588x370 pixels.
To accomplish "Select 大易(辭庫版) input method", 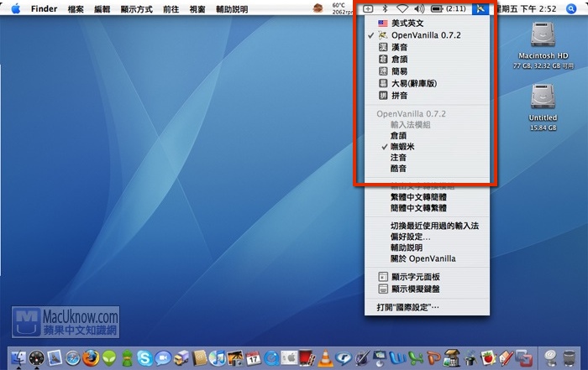I will [x=427, y=84].
